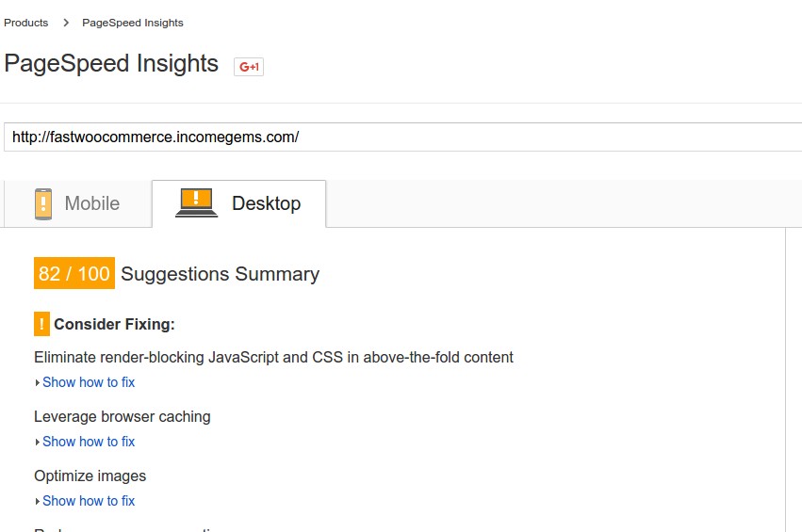802x532 pixels.
Task: Click the Leverage browser caching text
Action: (123, 417)
